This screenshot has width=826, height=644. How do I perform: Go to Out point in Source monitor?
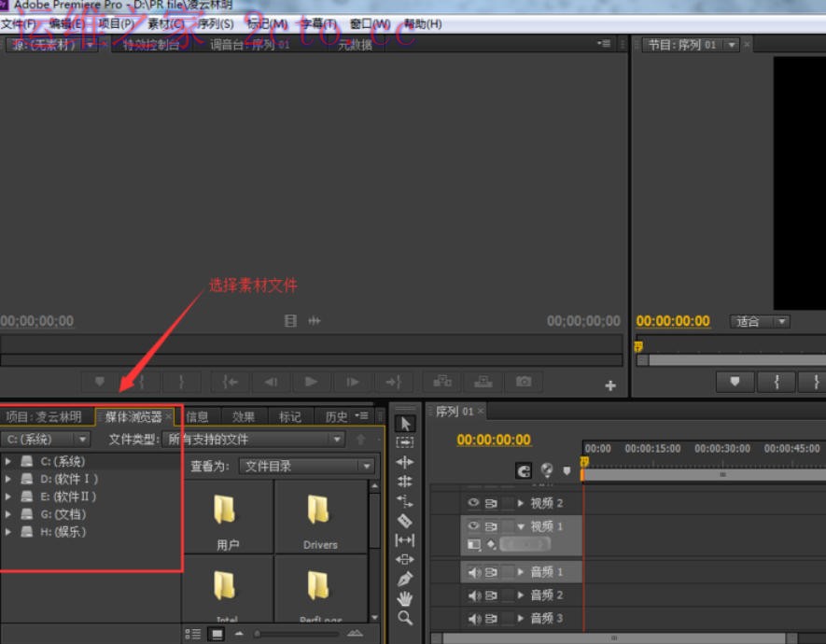click(x=393, y=381)
